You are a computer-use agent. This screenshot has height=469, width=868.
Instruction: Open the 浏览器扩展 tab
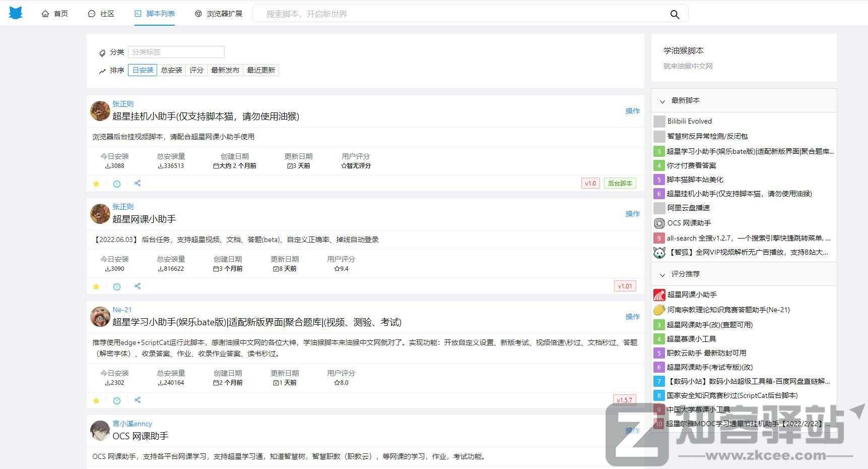219,14
